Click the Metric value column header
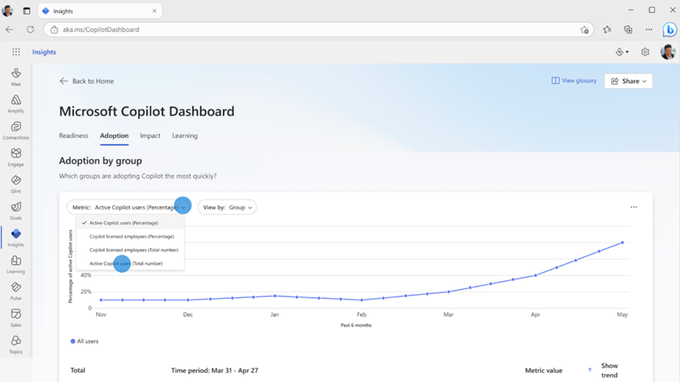Screen dimensions: 680x382 tap(543, 370)
